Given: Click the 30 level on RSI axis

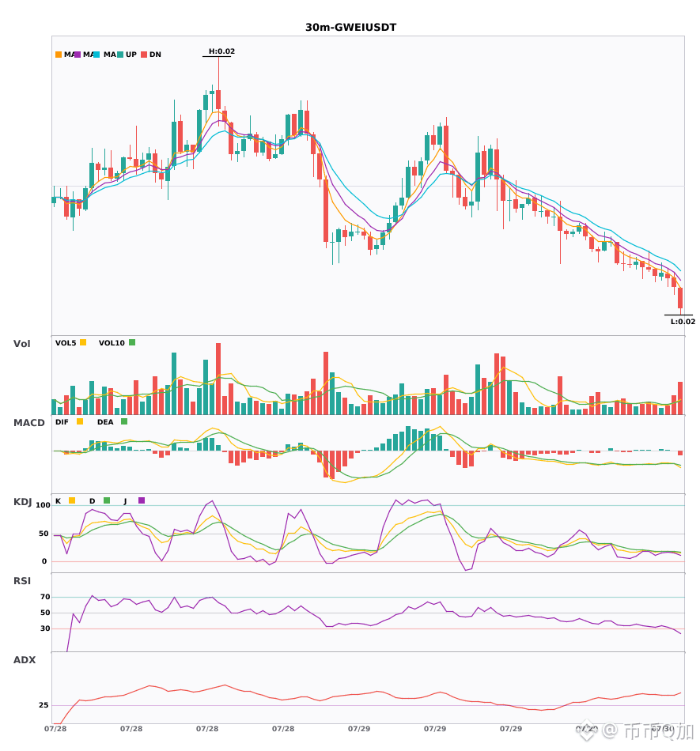Looking at the screenshot, I should point(45,628).
